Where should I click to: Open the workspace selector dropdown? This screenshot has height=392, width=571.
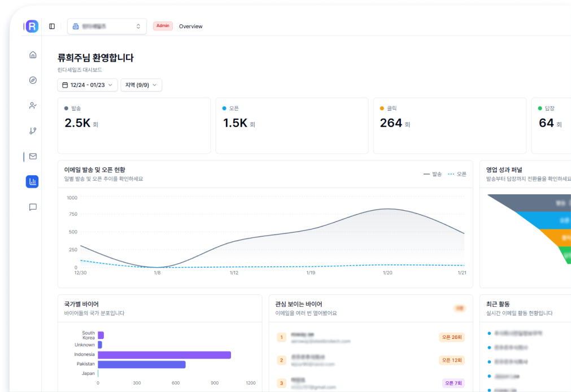(x=107, y=26)
